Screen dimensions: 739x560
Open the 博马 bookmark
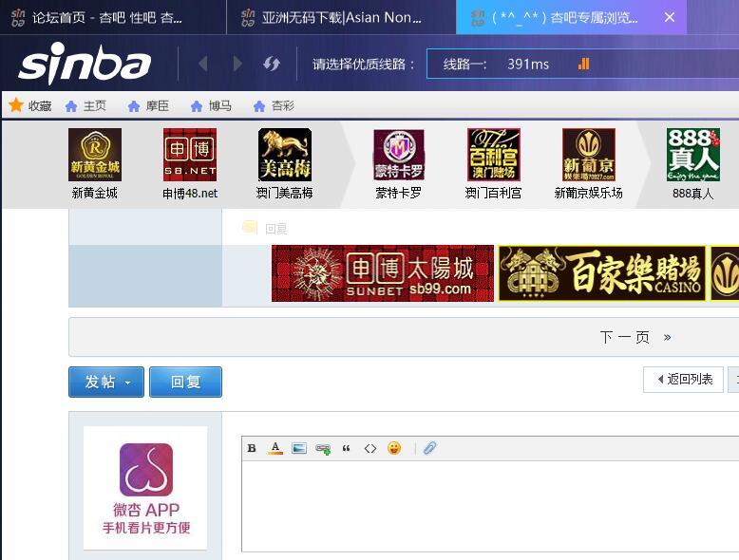click(211, 106)
